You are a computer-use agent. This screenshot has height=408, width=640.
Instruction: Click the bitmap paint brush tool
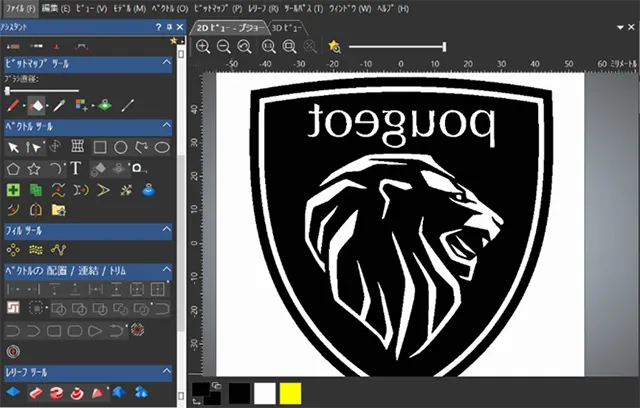pyautogui.click(x=13, y=104)
